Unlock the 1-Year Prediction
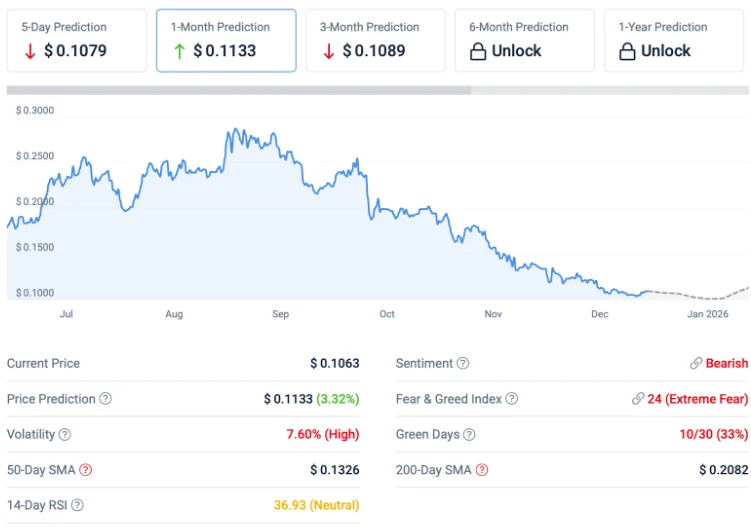 pos(673,41)
